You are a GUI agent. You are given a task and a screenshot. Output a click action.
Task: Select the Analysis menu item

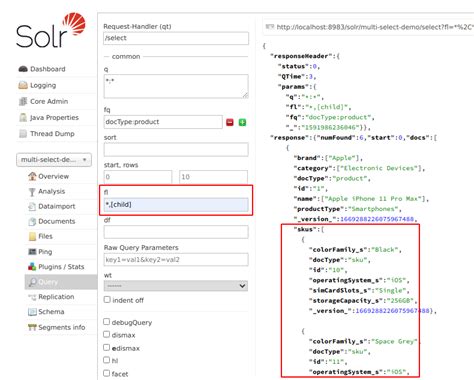[52, 191]
